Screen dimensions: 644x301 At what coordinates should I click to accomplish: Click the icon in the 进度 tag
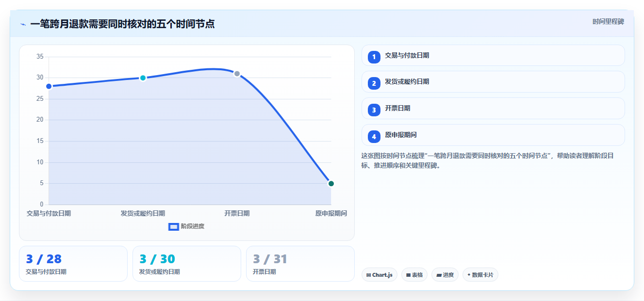tap(439, 275)
